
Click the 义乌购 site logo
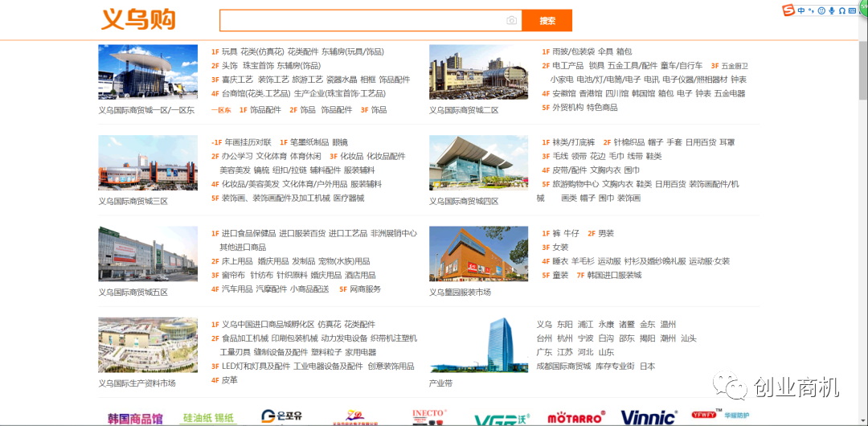coord(137,19)
